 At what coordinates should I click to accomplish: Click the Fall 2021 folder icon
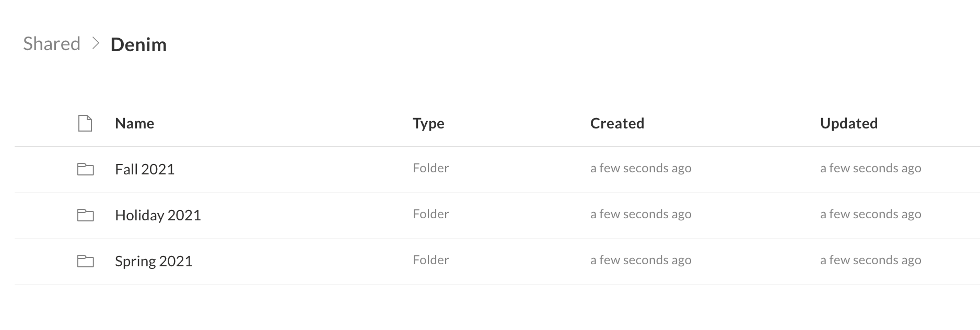[85, 169]
